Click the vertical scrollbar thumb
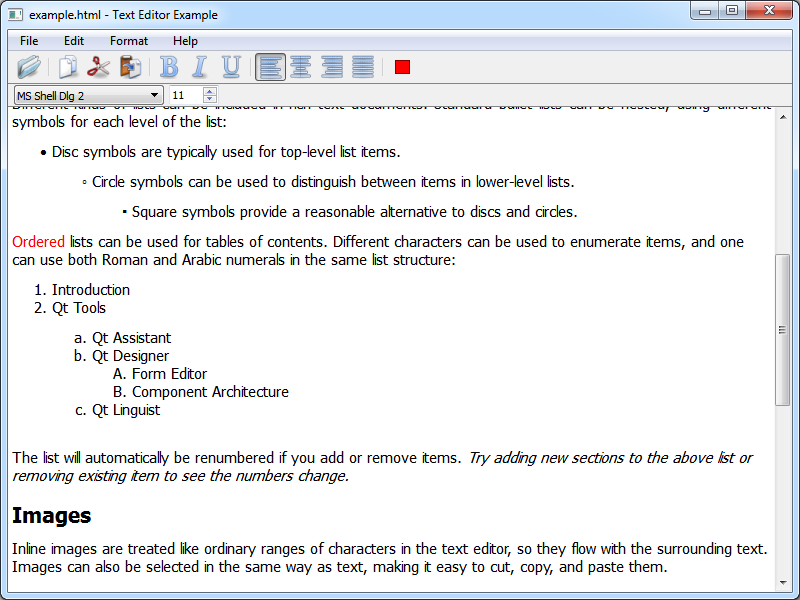Image resolution: width=800 pixels, height=600 pixels. coord(783,330)
